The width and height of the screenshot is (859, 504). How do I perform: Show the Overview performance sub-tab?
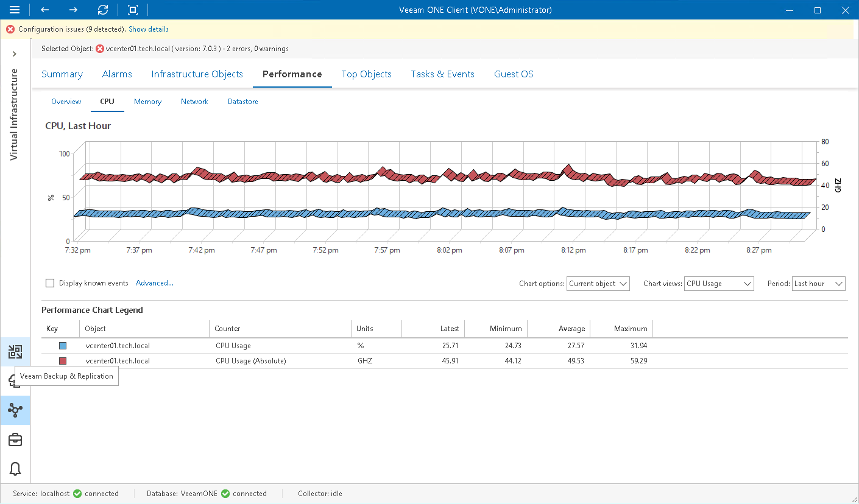tap(66, 102)
